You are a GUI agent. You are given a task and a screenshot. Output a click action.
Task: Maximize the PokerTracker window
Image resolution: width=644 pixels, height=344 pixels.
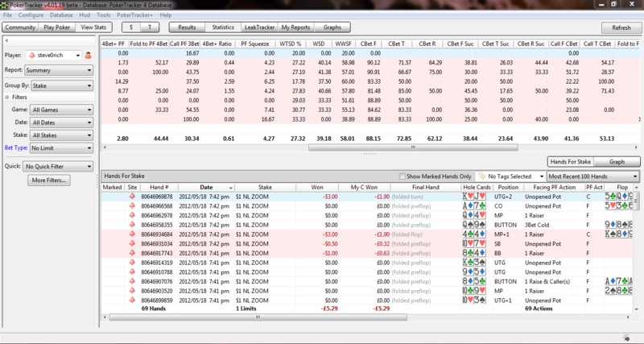pyautogui.click(x=613, y=4)
